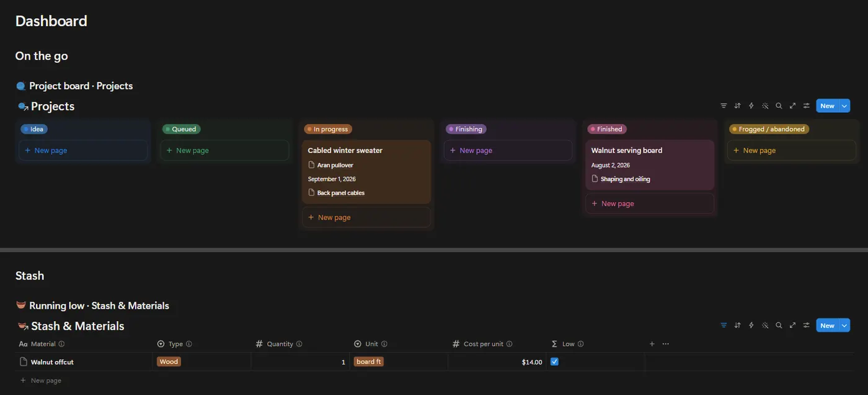Open view settings for Stash & Materials

pos(806,326)
